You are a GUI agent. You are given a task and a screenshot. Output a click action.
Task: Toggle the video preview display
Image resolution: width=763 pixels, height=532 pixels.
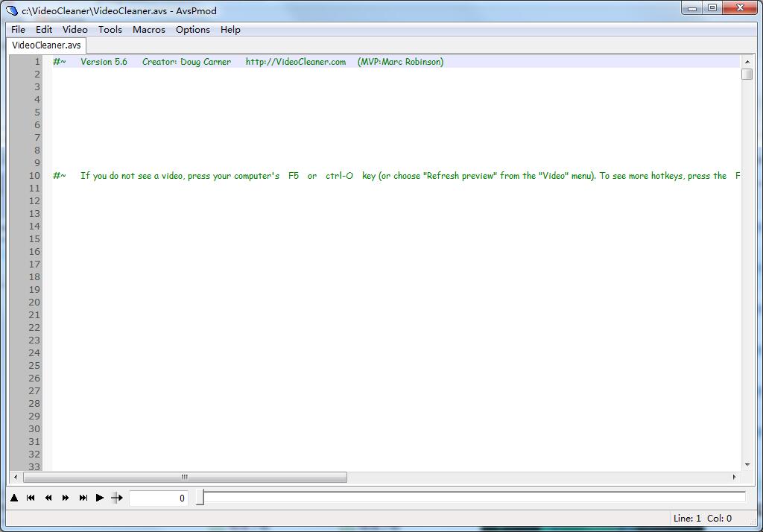coord(13,498)
